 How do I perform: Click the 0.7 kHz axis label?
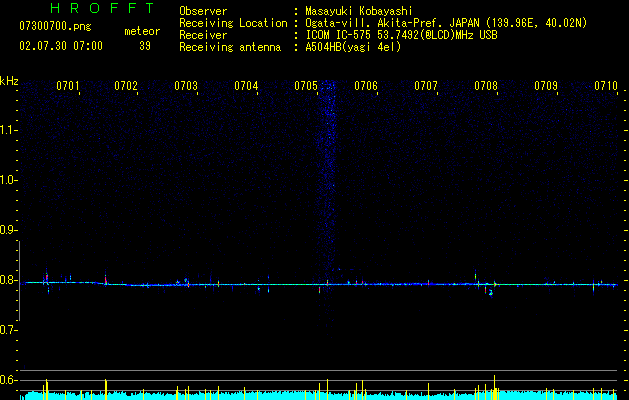9,330
